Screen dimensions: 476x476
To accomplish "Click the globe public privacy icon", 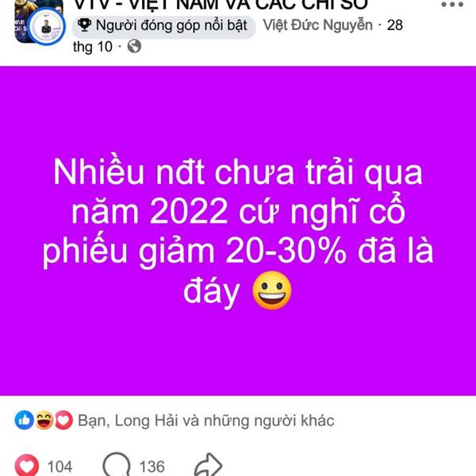I will click(x=134, y=47).
